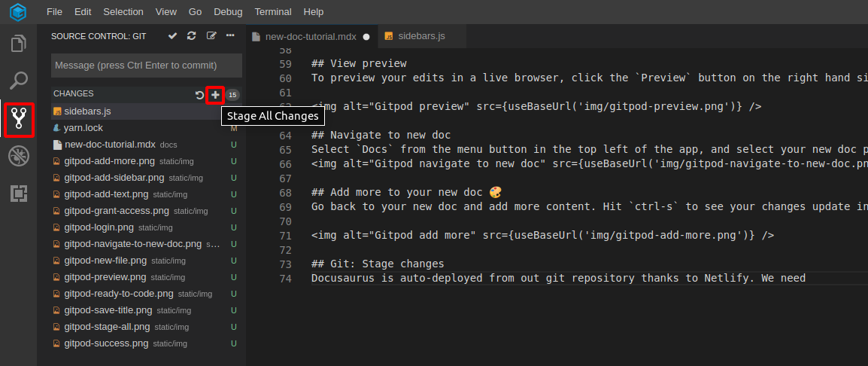This screenshot has width=868, height=366.
Task: Open gitpod-preview.png from the changes list
Action: (x=105, y=277)
